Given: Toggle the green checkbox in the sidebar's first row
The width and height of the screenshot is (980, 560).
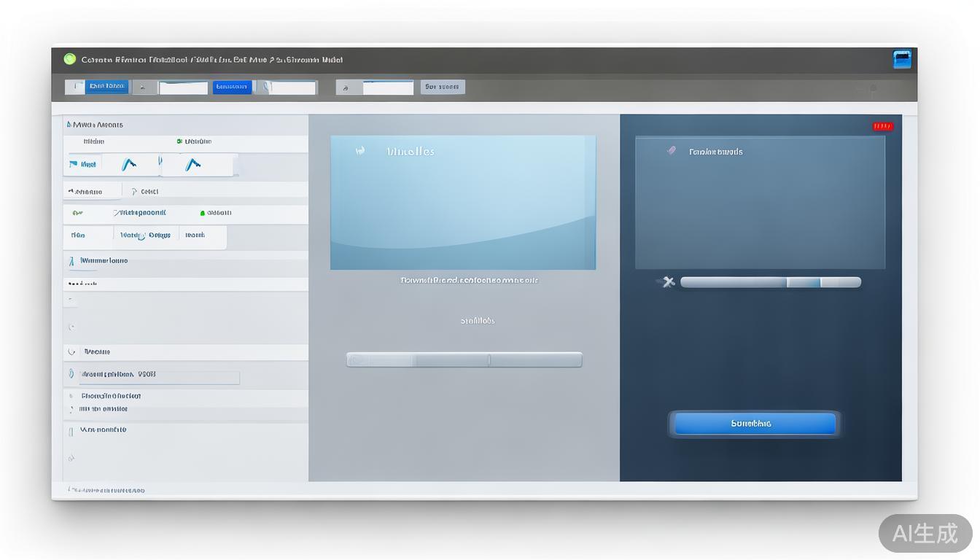Looking at the screenshot, I should 179,141.
